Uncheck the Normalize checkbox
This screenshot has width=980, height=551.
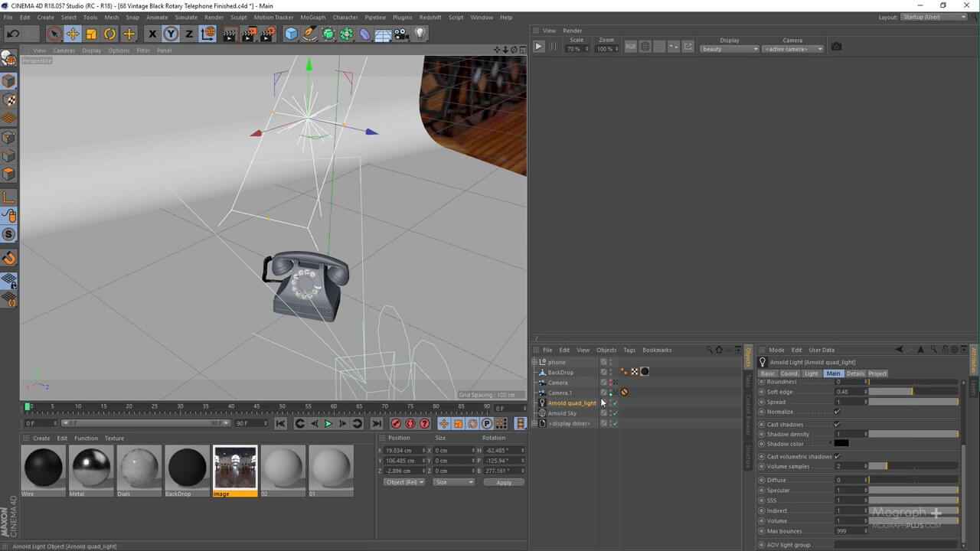tap(837, 412)
